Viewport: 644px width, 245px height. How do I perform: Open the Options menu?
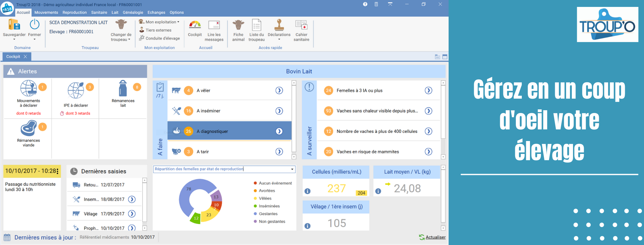[177, 13]
